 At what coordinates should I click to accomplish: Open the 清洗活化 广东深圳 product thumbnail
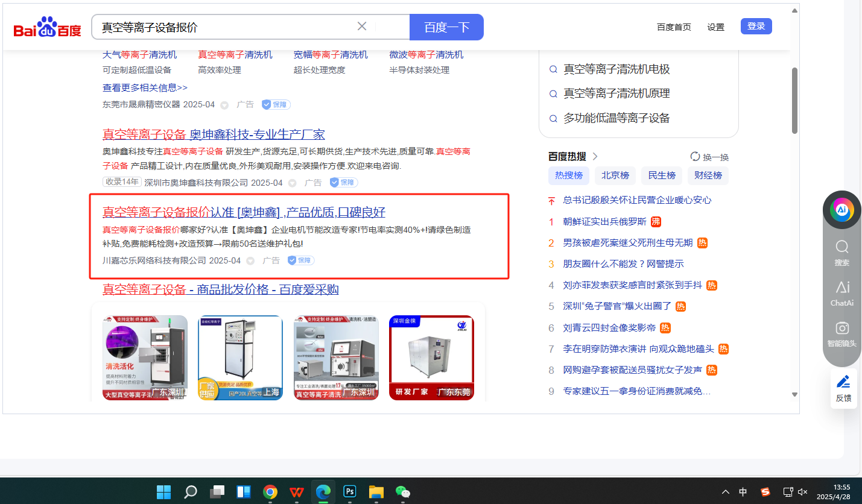pos(145,358)
